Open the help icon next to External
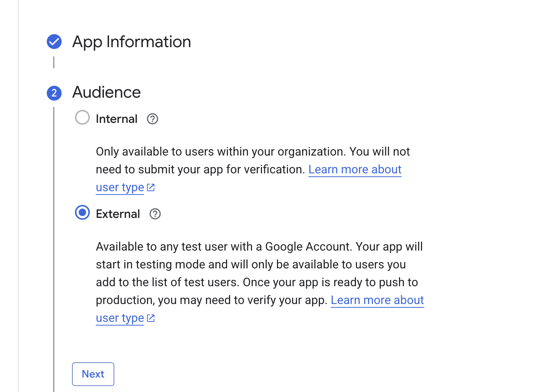This screenshot has width=556, height=392. pyautogui.click(x=155, y=214)
